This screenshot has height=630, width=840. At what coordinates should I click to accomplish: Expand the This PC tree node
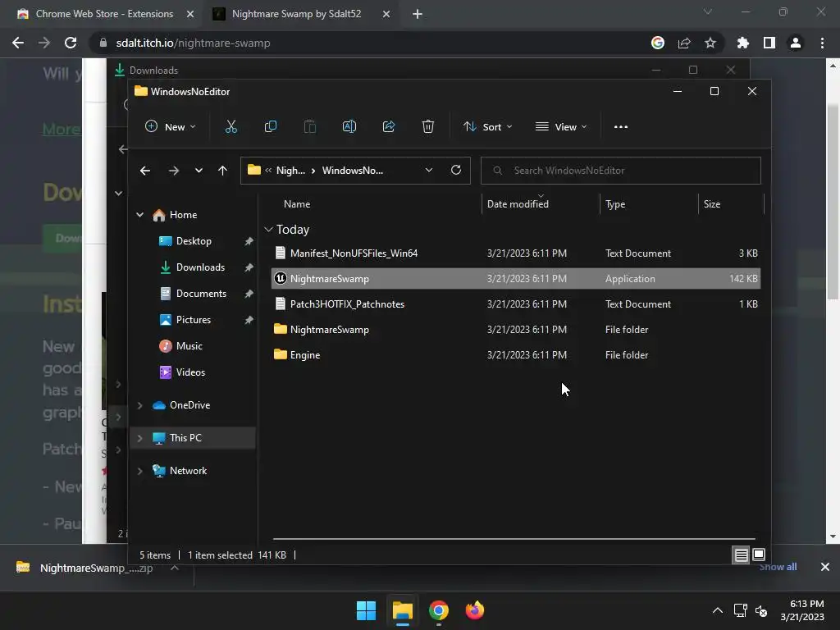click(139, 438)
